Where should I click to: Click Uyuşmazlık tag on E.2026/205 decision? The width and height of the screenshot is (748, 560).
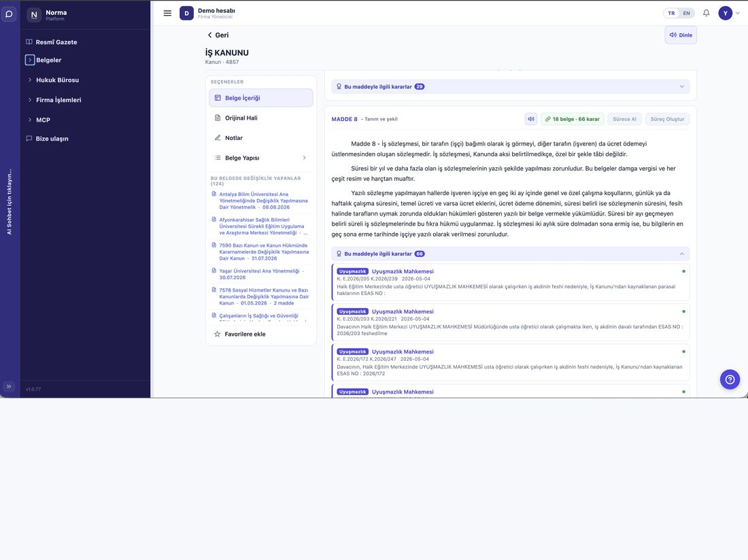pos(352,271)
